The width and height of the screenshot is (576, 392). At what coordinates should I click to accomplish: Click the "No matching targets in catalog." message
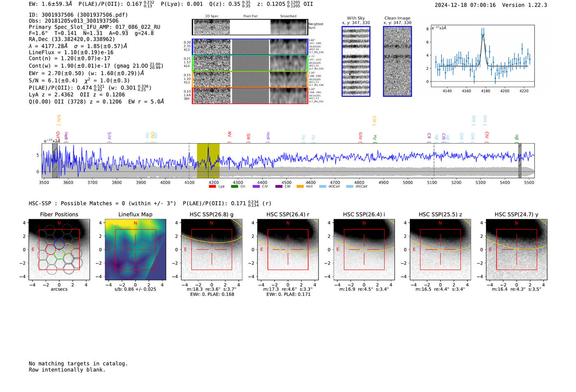pyautogui.click(x=78, y=364)
